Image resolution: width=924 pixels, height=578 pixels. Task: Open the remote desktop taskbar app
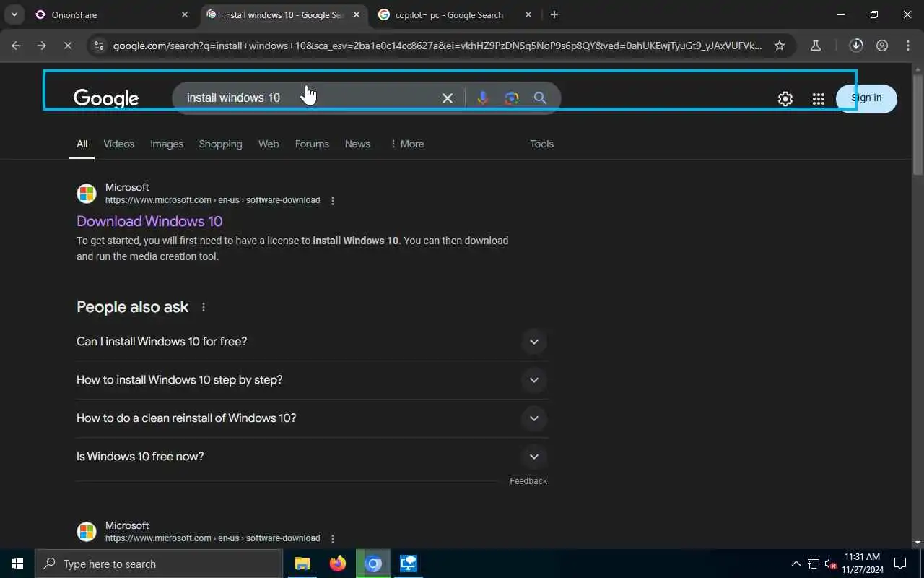[409, 564]
